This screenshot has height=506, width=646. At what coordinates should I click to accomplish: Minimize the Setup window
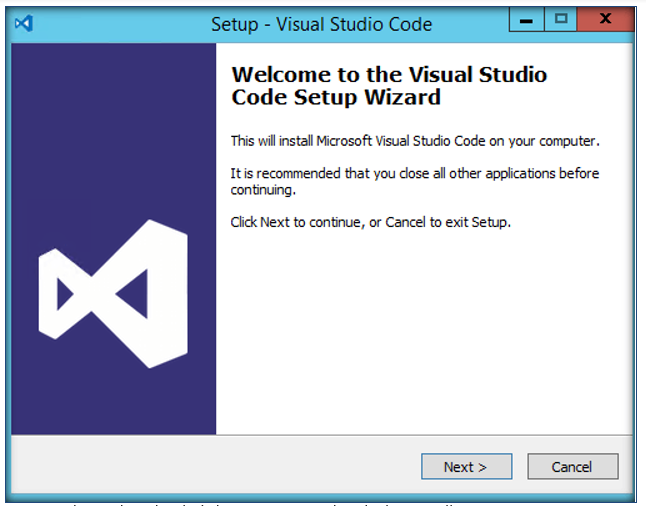click(527, 19)
